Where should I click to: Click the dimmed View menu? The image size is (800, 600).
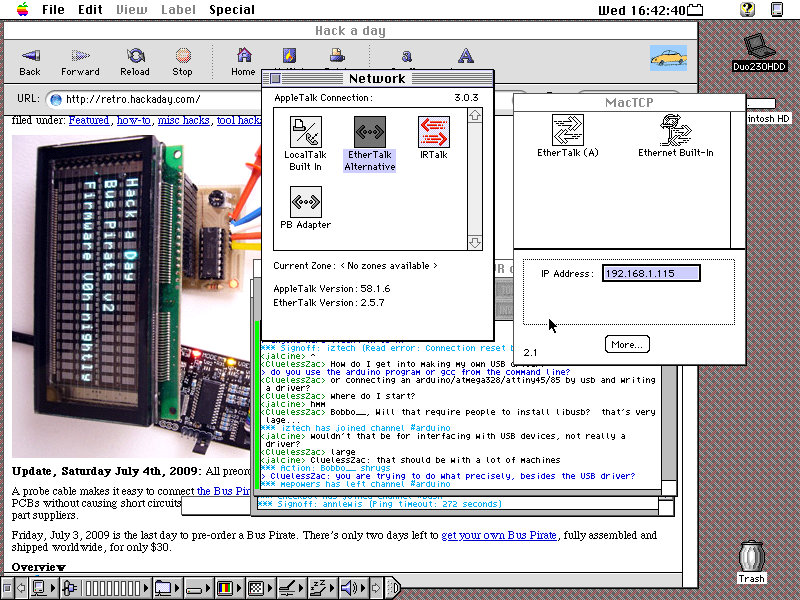click(132, 9)
